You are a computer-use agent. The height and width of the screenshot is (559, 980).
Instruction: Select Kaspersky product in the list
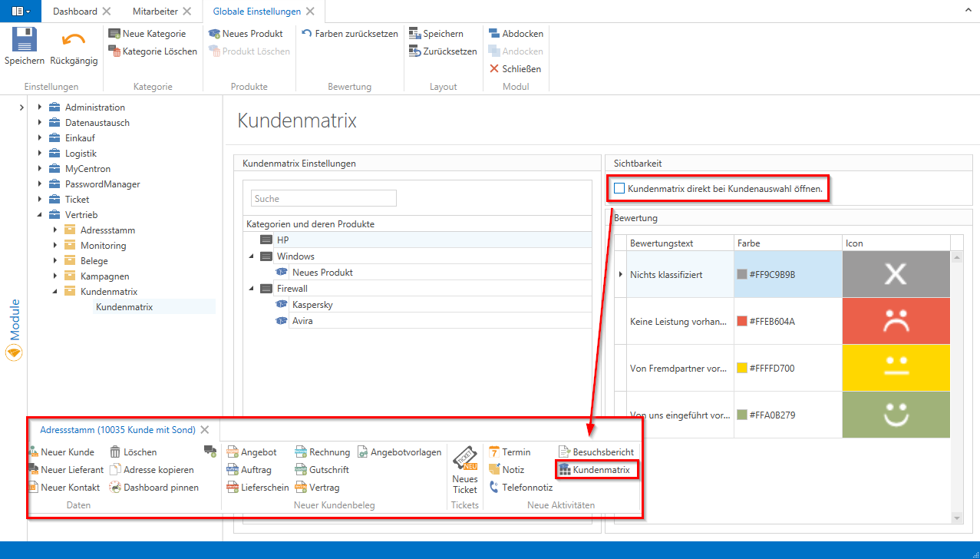point(312,305)
